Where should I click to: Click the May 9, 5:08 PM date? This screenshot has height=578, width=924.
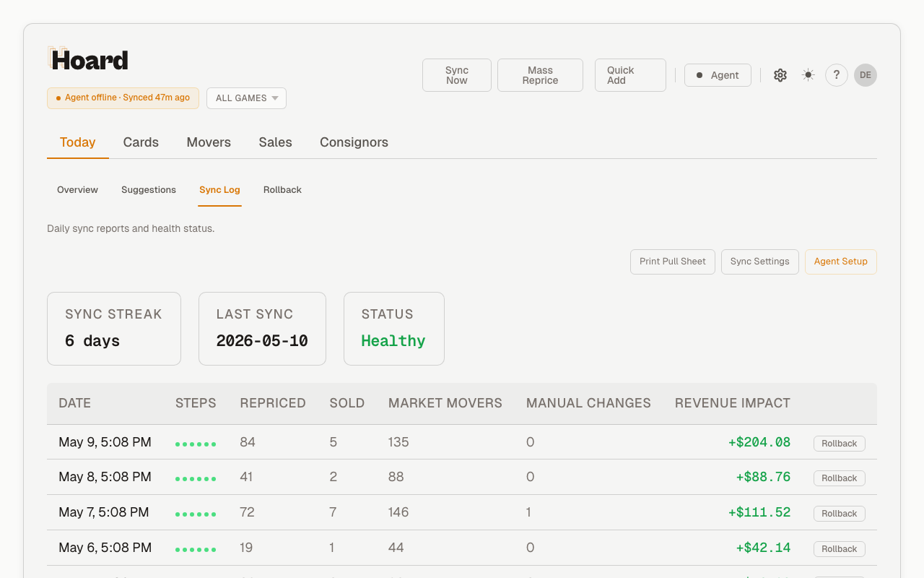[x=105, y=442]
